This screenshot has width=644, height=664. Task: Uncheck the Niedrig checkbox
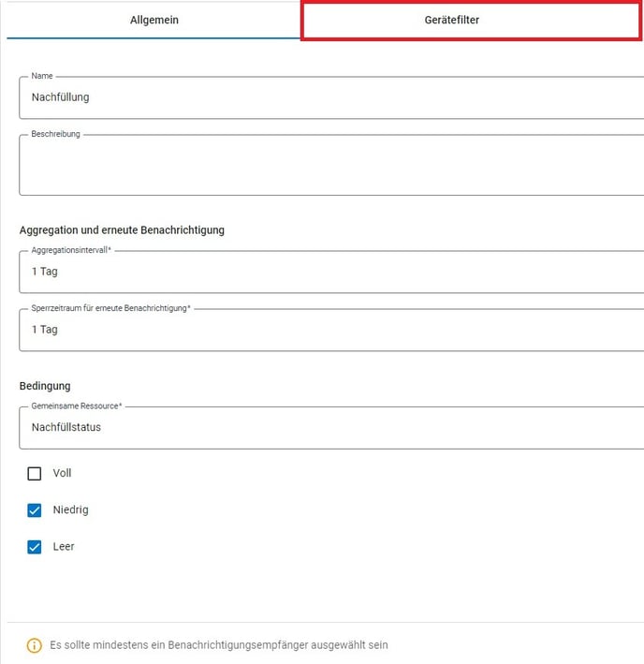pos(35,510)
